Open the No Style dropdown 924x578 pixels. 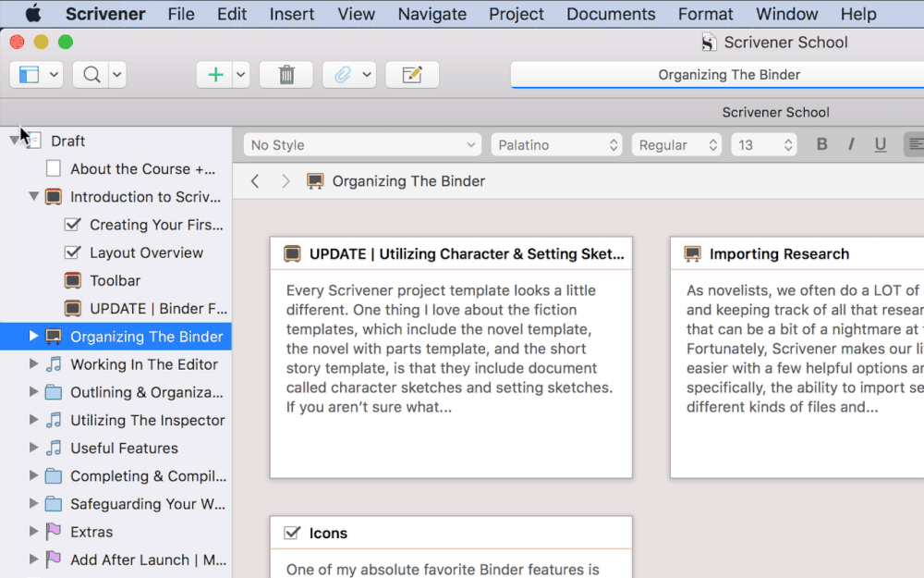pyautogui.click(x=362, y=144)
